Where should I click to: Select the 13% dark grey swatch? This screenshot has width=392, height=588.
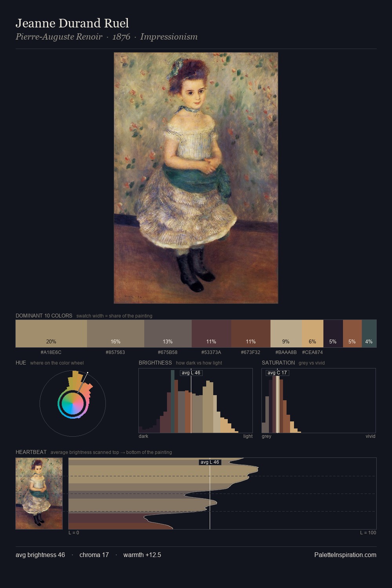tap(168, 334)
